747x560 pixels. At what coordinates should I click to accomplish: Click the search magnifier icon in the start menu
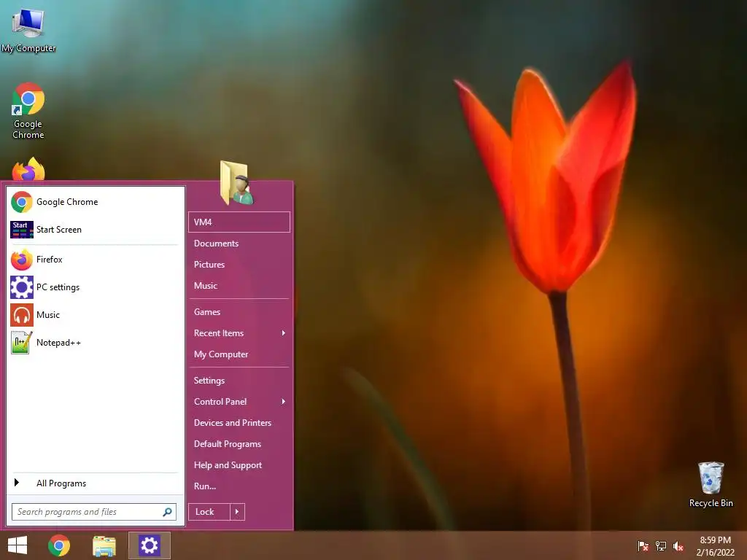tap(167, 512)
